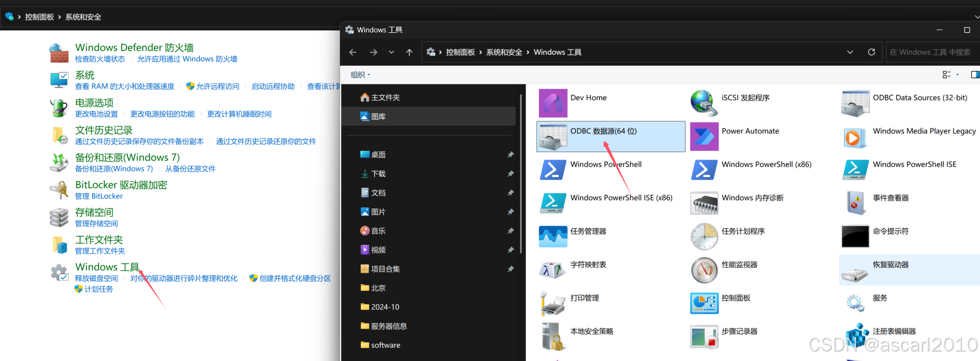This screenshot has width=980, height=361.
Task: Go up one folder level arrow
Action: pyautogui.click(x=410, y=52)
